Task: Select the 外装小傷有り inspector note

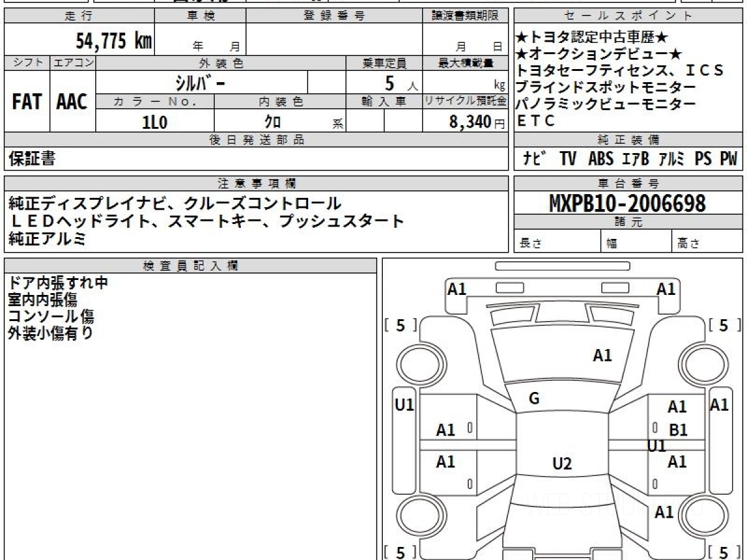Action: [51, 333]
